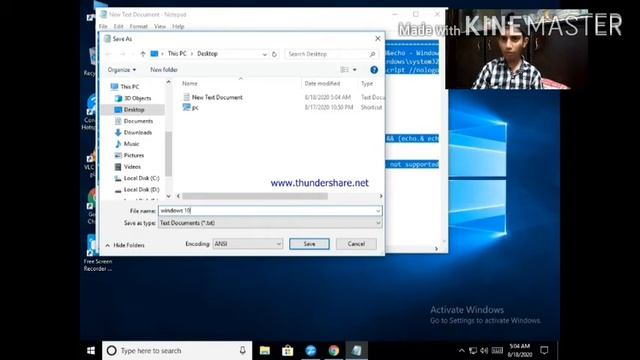The height and width of the screenshot is (360, 640).
Task: Open the notification action center
Action: (x=544, y=350)
